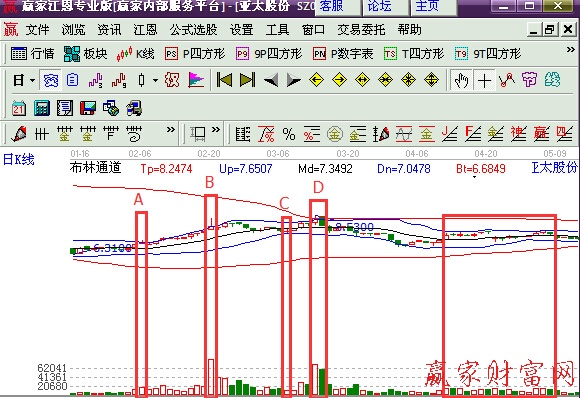The width and height of the screenshot is (580, 398).
Task: Jump to first bar with skip-back arrow
Action: click(x=224, y=80)
